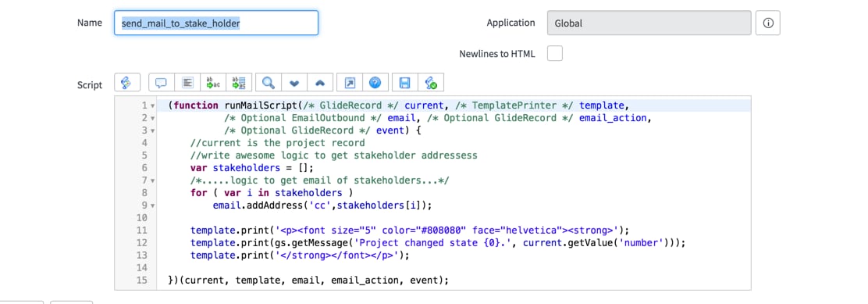Click the info icon beside Application field
Screen dimensions: 868x304
tap(768, 23)
